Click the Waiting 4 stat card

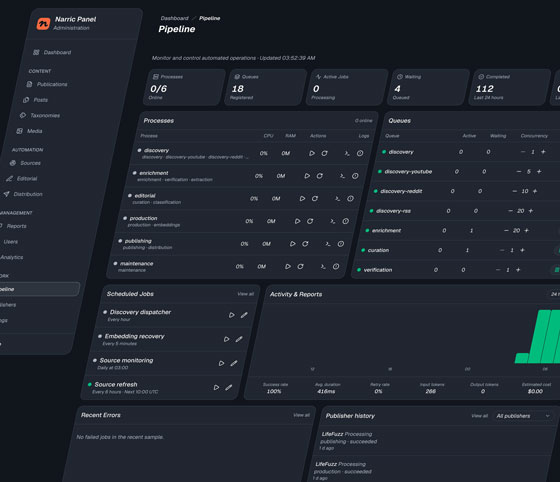coord(428,87)
